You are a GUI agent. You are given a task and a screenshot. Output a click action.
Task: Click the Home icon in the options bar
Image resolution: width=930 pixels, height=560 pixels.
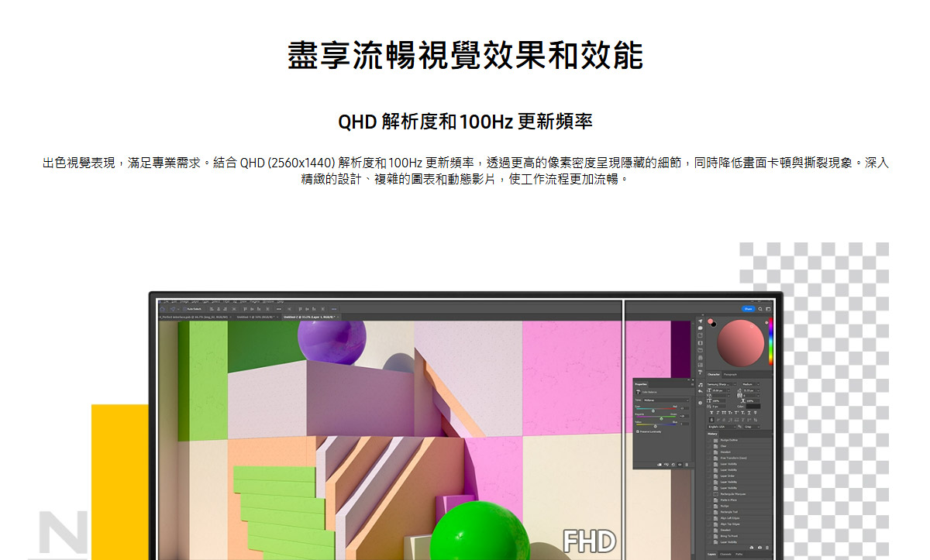point(162,309)
